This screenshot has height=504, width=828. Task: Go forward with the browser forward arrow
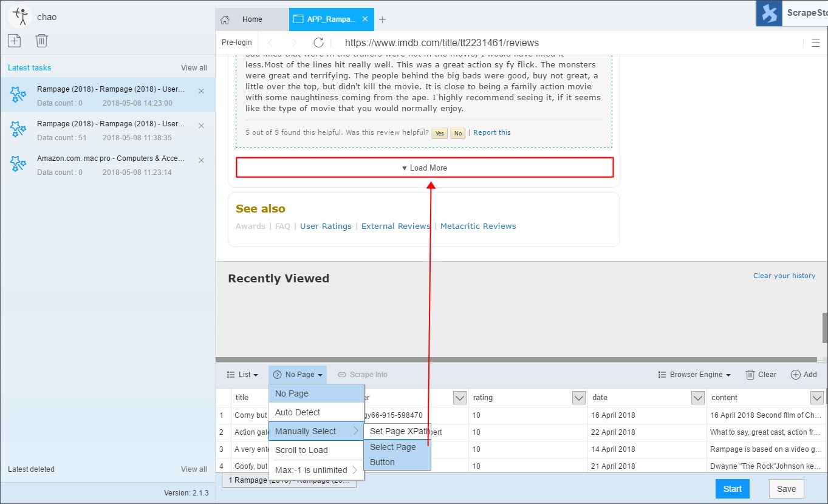[x=294, y=43]
